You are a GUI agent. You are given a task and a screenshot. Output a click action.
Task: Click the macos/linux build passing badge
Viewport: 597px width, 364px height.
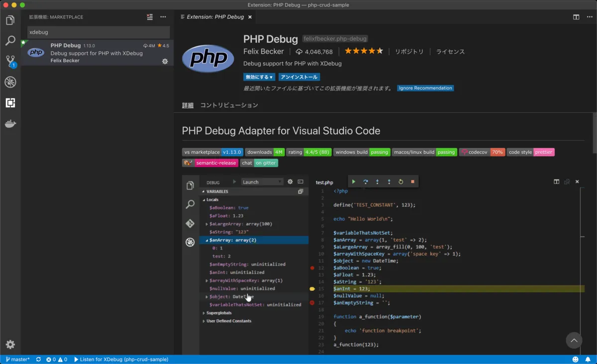click(424, 152)
